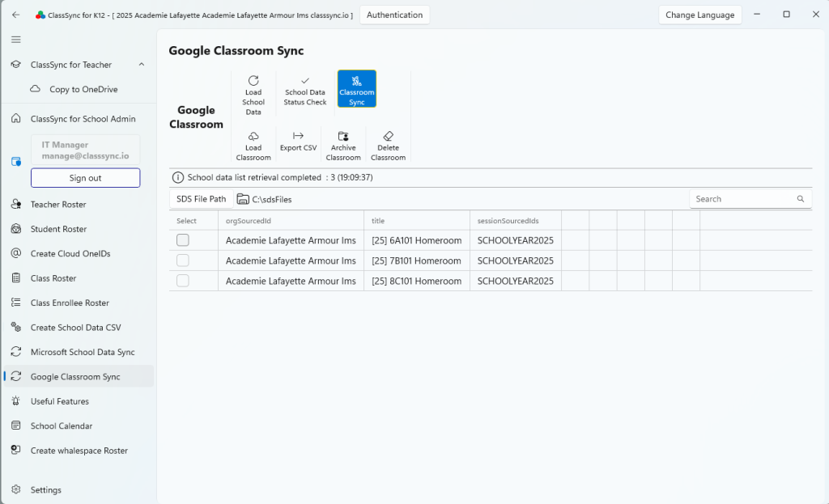
Task: Click the School Calendar icon
Action: [x=16, y=426]
